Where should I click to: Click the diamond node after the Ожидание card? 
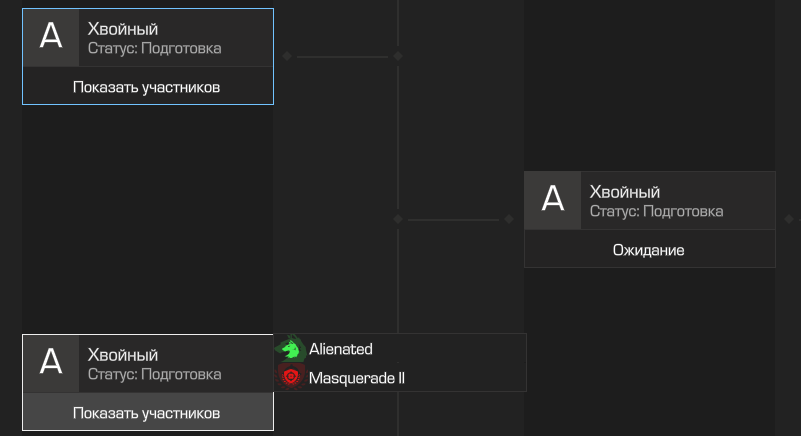789,219
